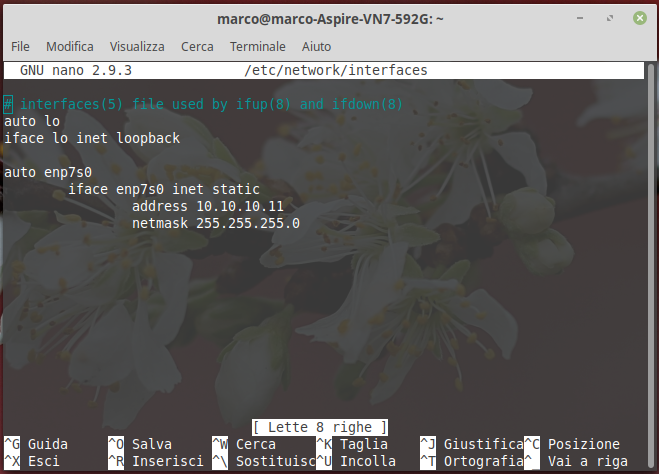Close the terminal window with green X
The image size is (659, 474).
(640, 18)
